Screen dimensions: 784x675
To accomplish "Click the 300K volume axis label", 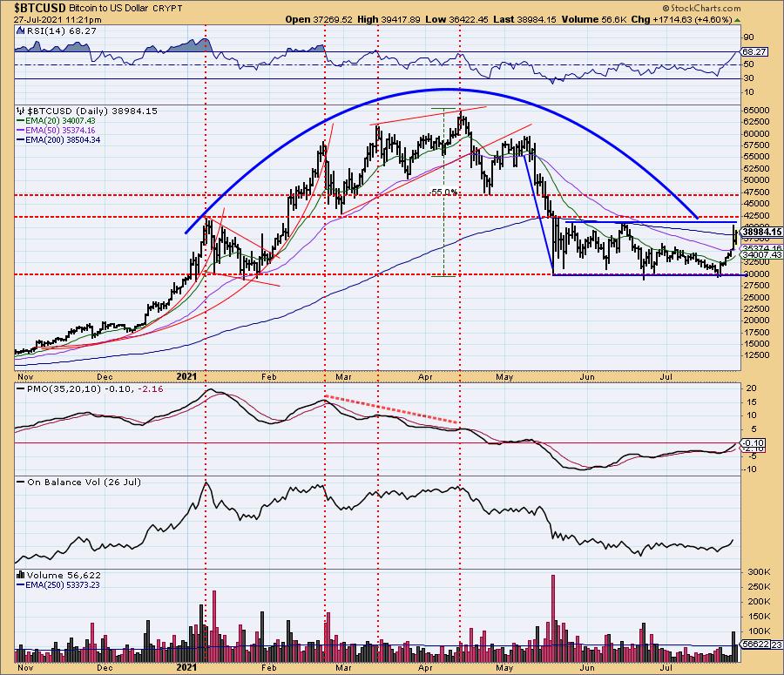I will coord(758,571).
